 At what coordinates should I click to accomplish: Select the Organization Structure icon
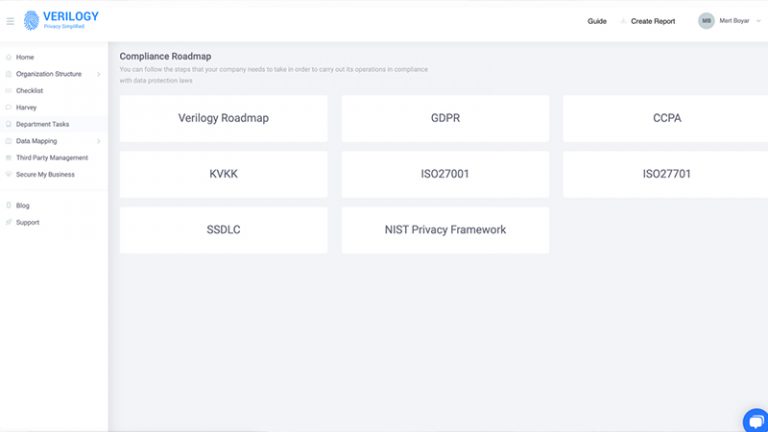pyautogui.click(x=8, y=74)
